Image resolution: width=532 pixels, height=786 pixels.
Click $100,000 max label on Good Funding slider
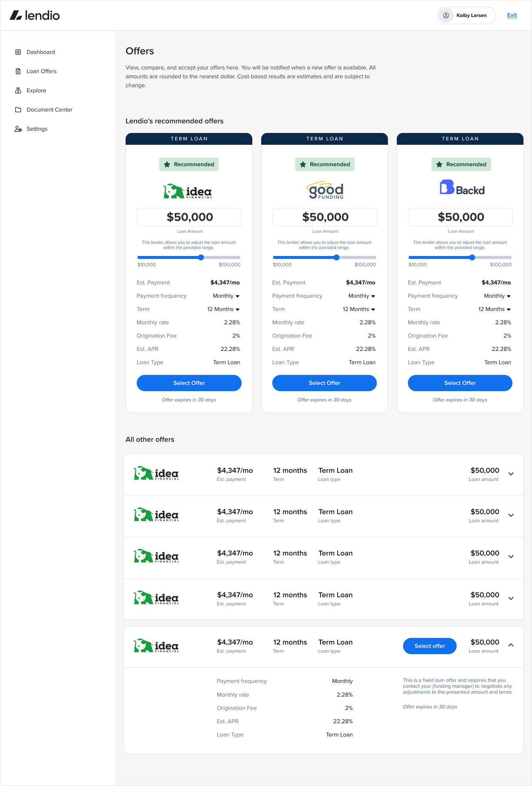click(x=365, y=265)
